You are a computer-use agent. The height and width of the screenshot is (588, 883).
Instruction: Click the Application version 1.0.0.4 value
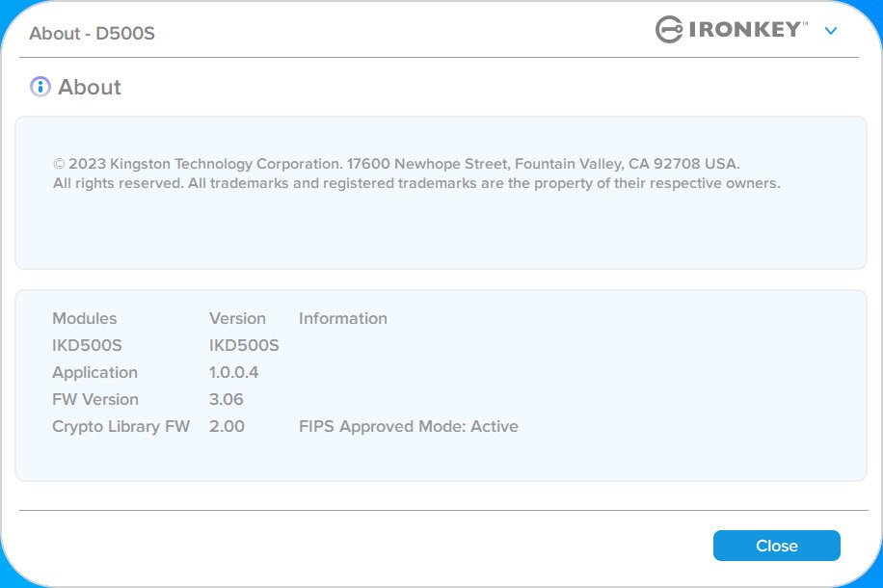coord(233,372)
